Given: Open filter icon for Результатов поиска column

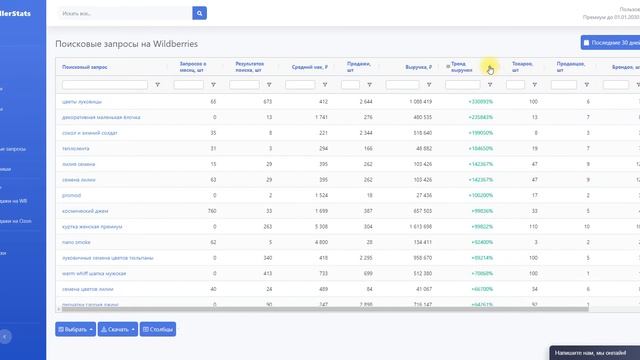Looking at the screenshot, I should click(x=269, y=84).
